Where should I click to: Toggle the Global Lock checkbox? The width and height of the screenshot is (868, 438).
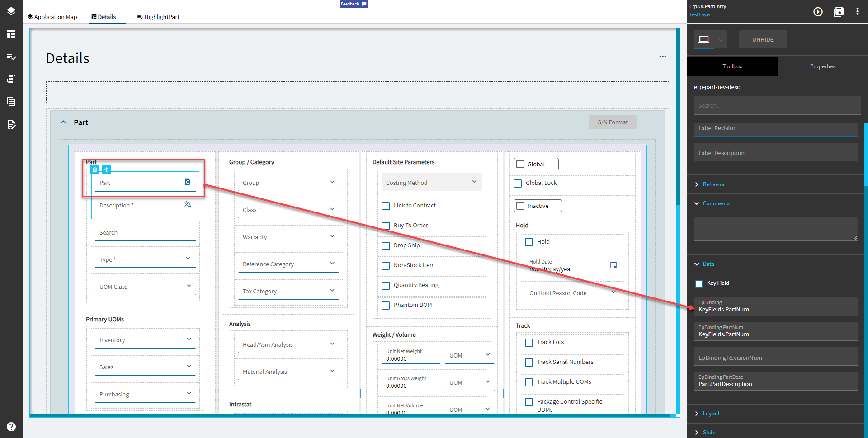click(x=518, y=183)
